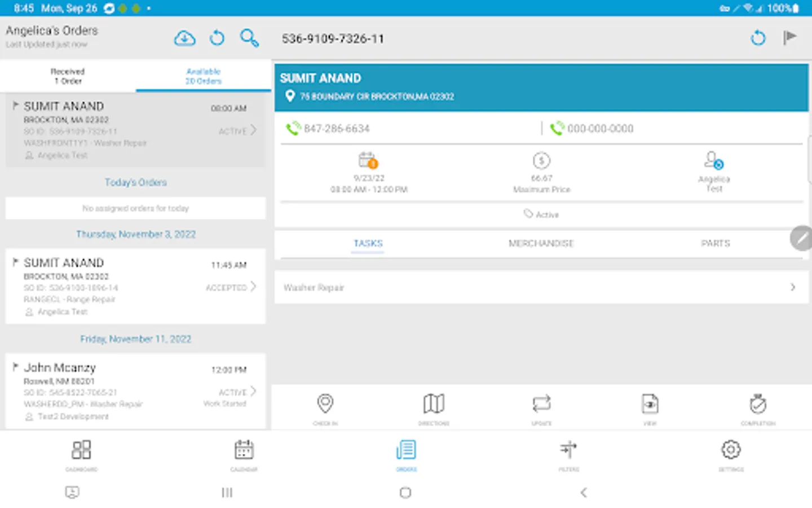Select the Tasks tab
This screenshot has height=508, width=812.
[368, 243]
